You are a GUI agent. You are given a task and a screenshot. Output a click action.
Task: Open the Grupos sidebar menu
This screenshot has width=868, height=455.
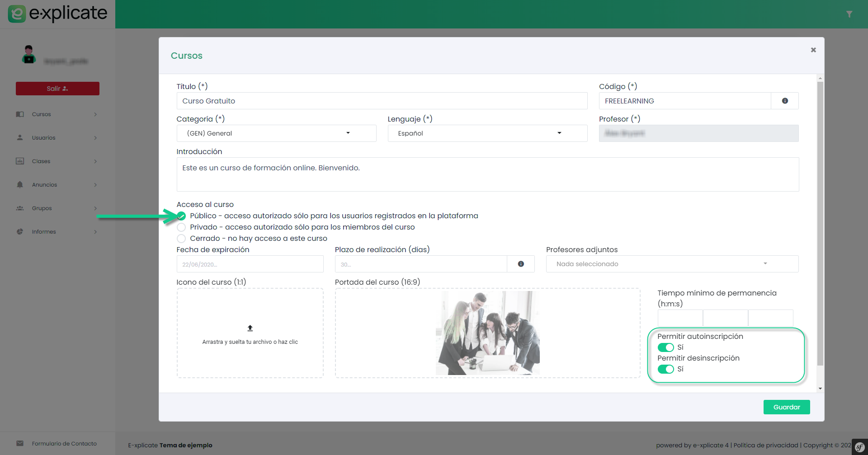tap(42, 208)
